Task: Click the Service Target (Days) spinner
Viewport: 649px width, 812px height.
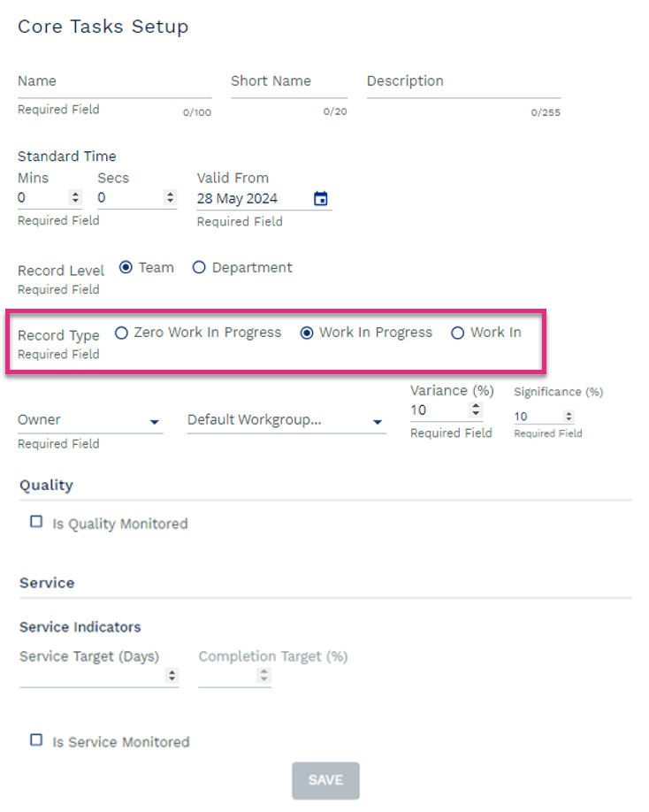Action: (172, 676)
